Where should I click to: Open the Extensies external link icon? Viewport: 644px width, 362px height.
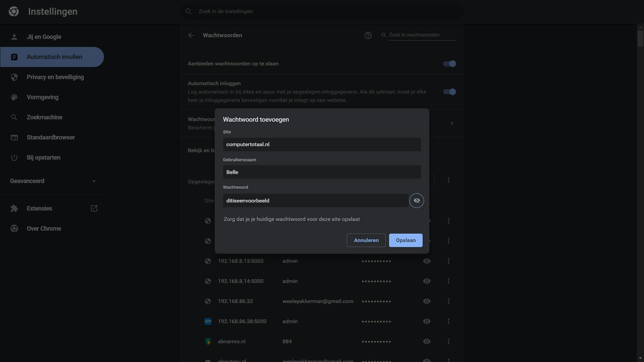pos(94,208)
